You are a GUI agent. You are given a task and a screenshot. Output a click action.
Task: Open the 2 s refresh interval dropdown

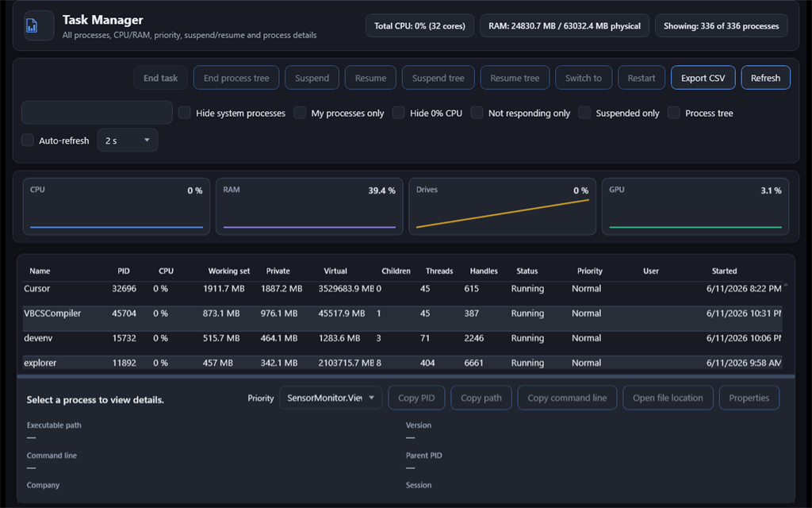(x=128, y=140)
